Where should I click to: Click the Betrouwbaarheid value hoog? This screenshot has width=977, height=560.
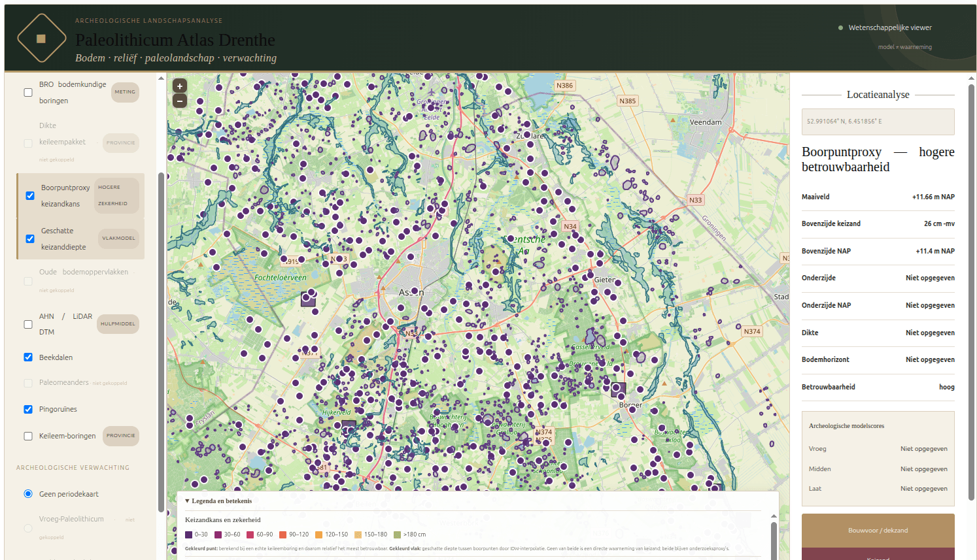pos(947,387)
